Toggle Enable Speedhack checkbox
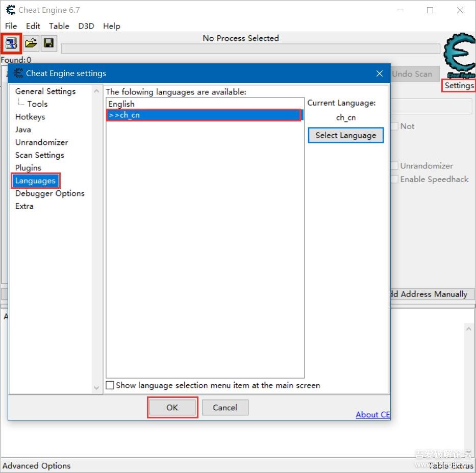 coord(395,179)
